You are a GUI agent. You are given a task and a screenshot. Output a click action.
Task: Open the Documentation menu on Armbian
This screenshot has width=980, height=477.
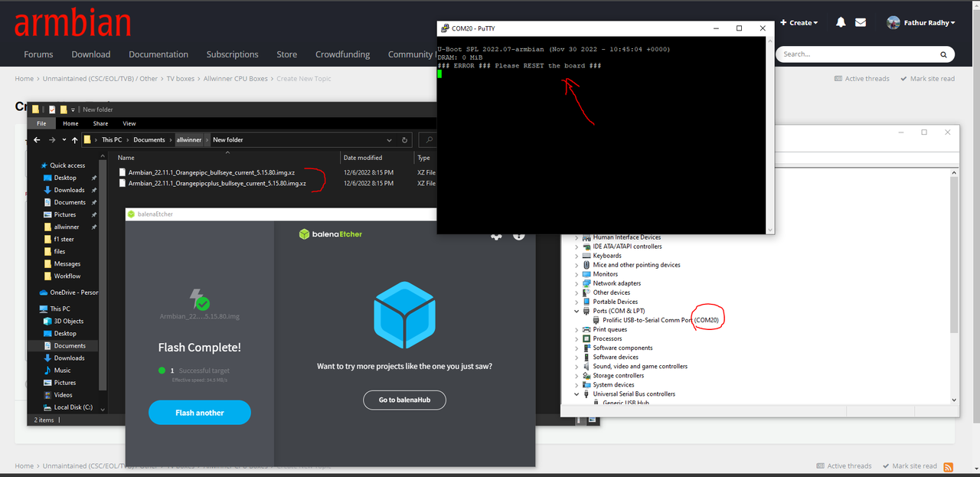click(x=158, y=54)
